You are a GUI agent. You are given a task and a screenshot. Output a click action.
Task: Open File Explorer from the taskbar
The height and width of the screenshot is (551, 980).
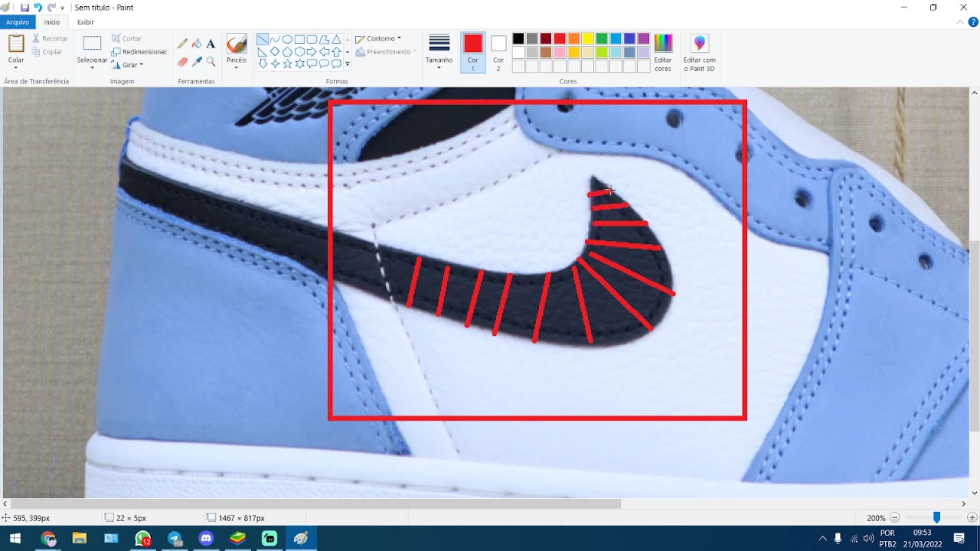tap(79, 539)
